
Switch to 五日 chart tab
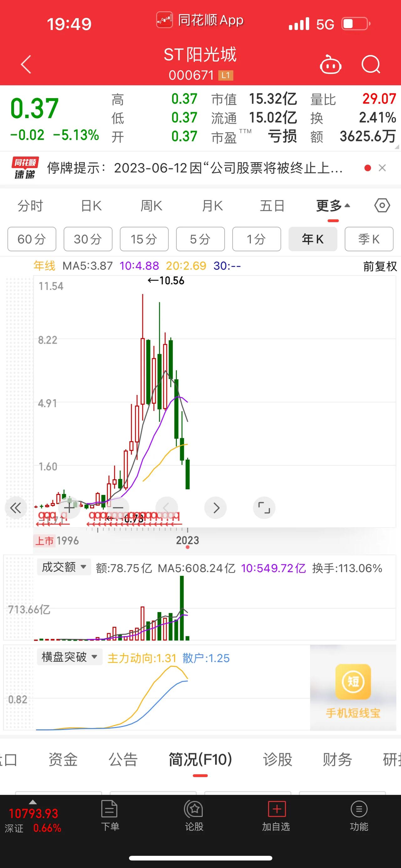click(x=272, y=206)
